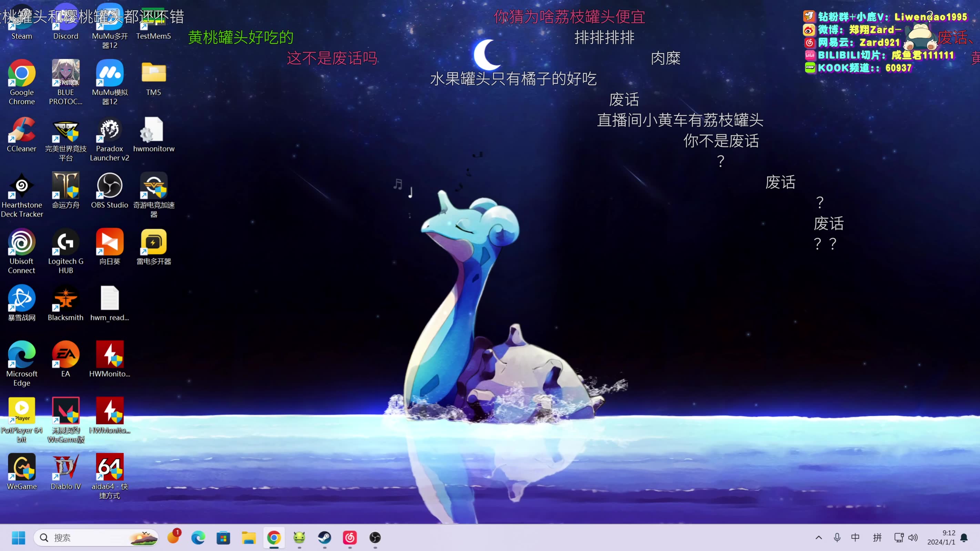
Task: Open Microsoft Edge from the taskbar
Action: 198,538
